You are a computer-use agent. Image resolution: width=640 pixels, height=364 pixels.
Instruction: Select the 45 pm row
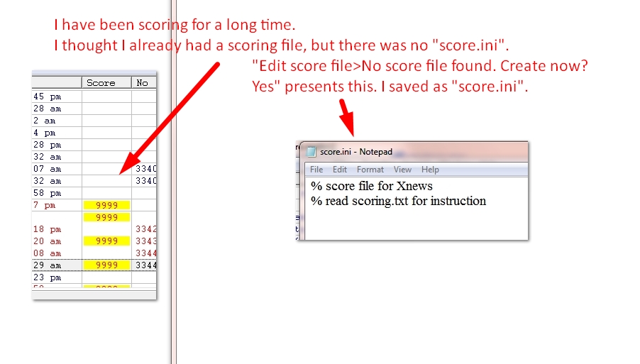coord(94,96)
